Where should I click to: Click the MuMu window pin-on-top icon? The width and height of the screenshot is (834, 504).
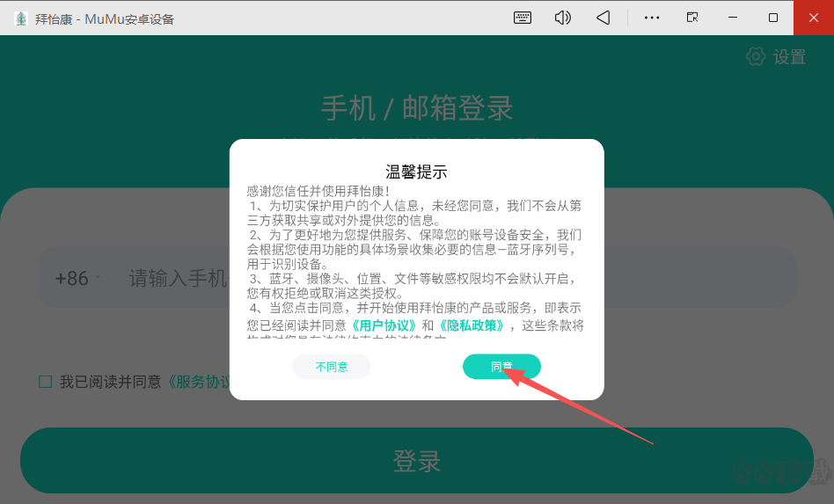pyautogui.click(x=692, y=18)
